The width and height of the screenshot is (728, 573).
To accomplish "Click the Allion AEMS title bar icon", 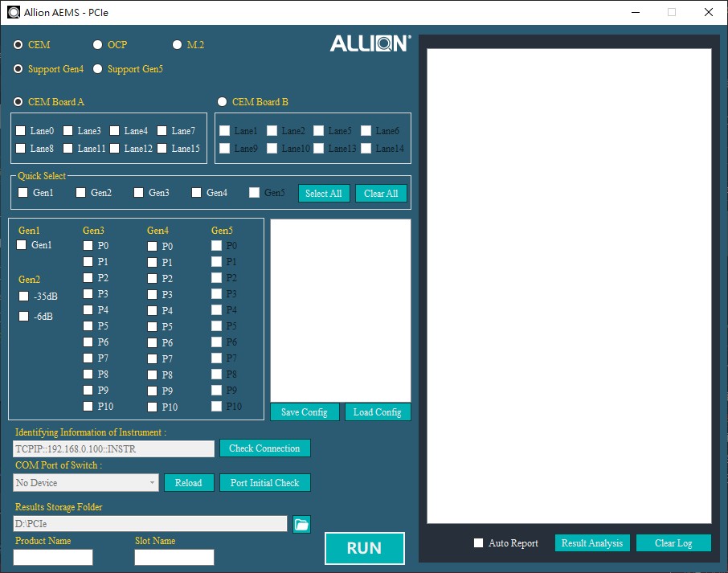I will 14,12.
